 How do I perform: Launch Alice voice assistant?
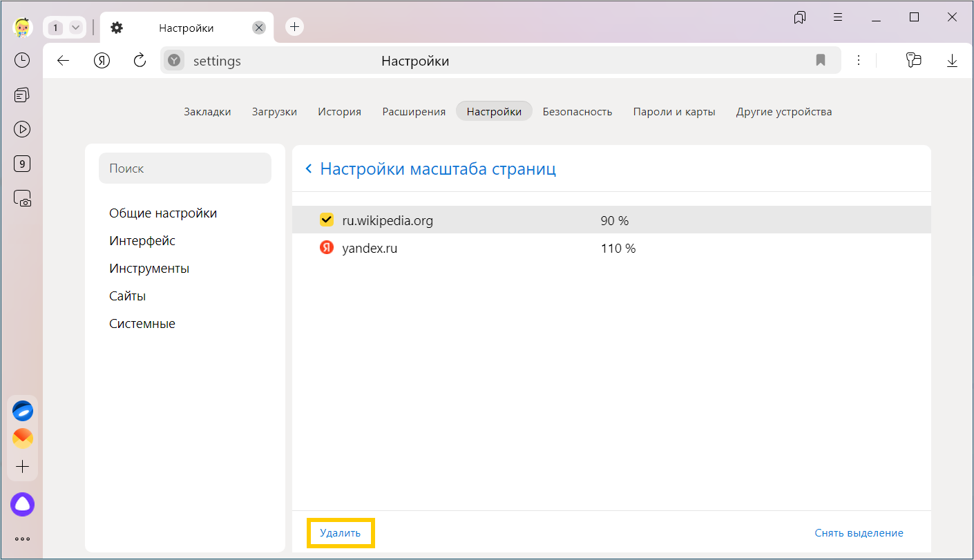click(x=22, y=505)
